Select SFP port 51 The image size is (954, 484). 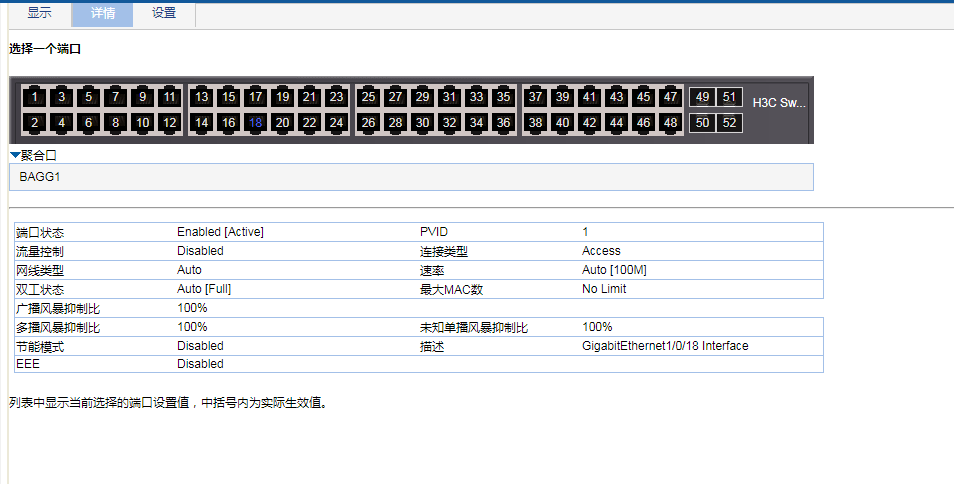pyautogui.click(x=729, y=97)
